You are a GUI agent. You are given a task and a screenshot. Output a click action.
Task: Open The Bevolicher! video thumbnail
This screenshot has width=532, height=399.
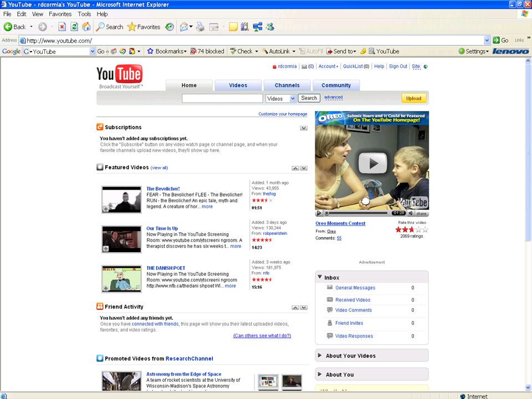[121, 200]
